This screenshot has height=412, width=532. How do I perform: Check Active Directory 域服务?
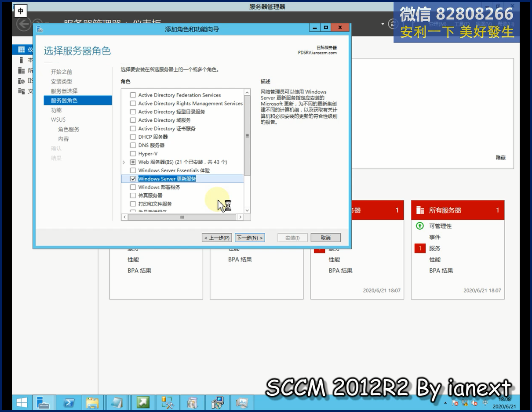pyautogui.click(x=133, y=120)
